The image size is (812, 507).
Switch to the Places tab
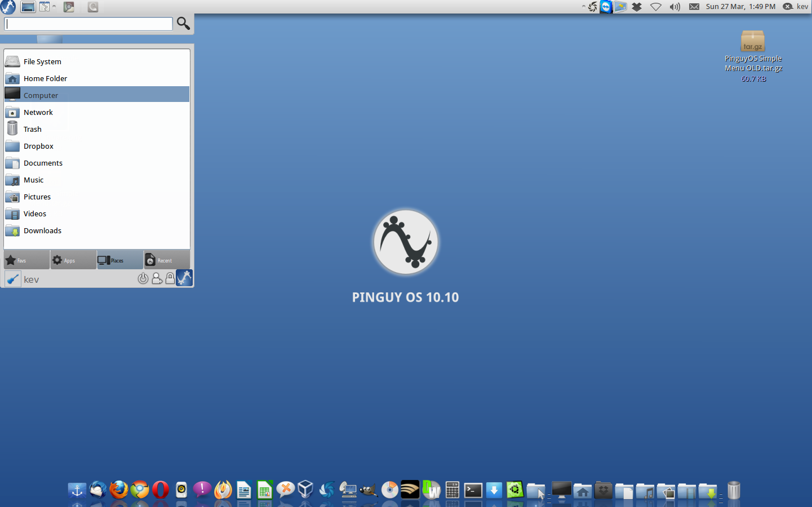120,260
